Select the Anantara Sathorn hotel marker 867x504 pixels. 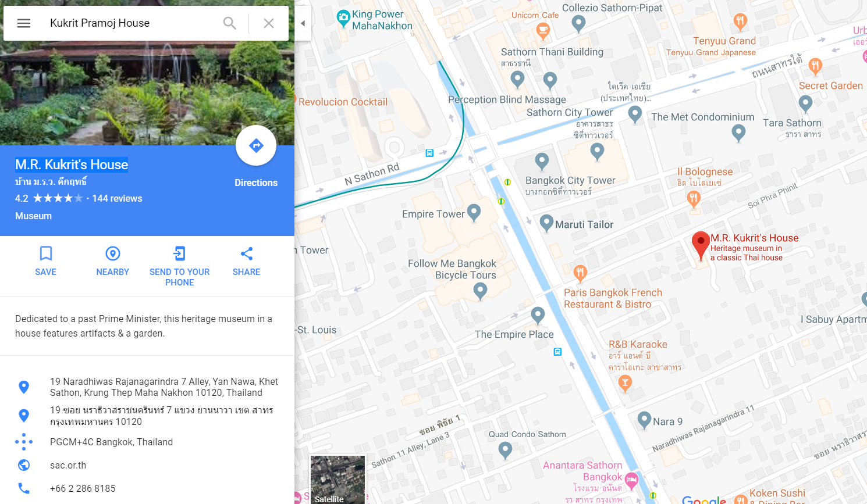[x=631, y=481]
